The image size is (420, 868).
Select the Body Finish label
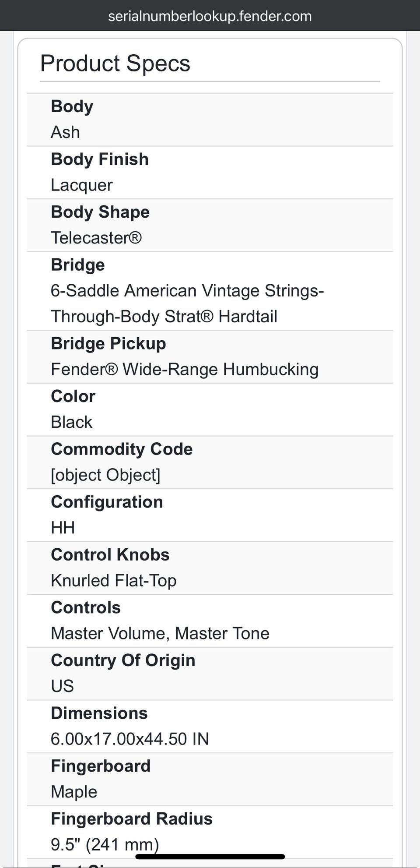pos(100,159)
